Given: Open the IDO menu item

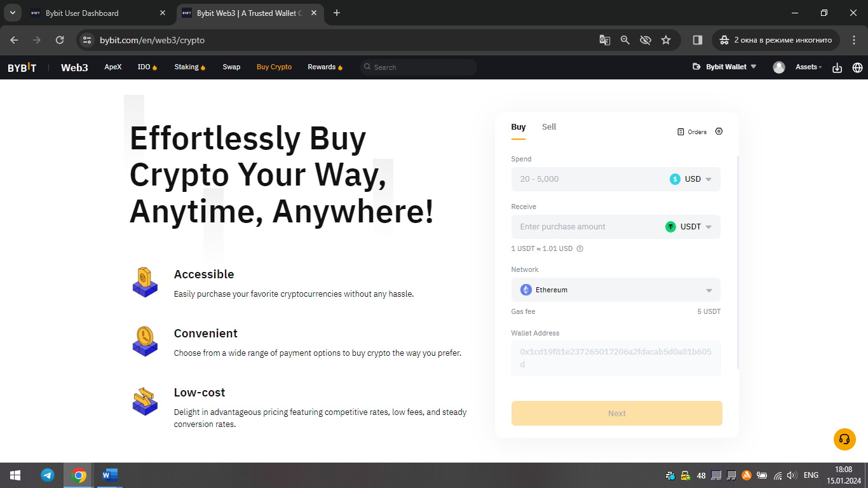Looking at the screenshot, I should (147, 67).
